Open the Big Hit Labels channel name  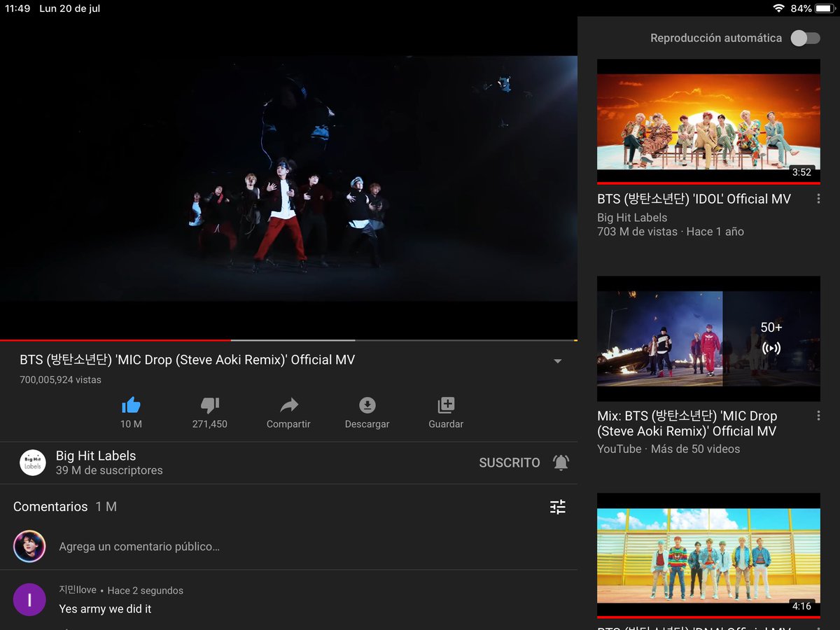click(96, 456)
